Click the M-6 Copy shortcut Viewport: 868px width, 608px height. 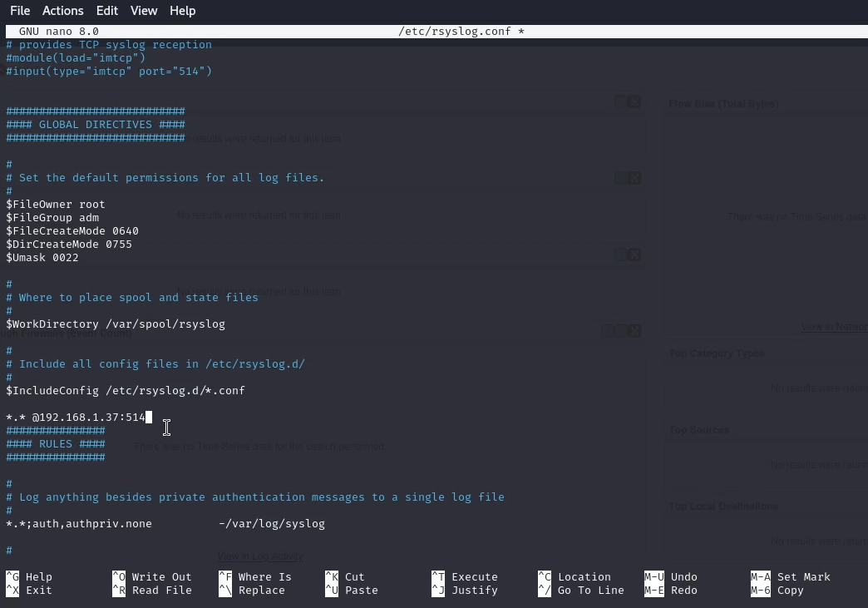coord(777,591)
